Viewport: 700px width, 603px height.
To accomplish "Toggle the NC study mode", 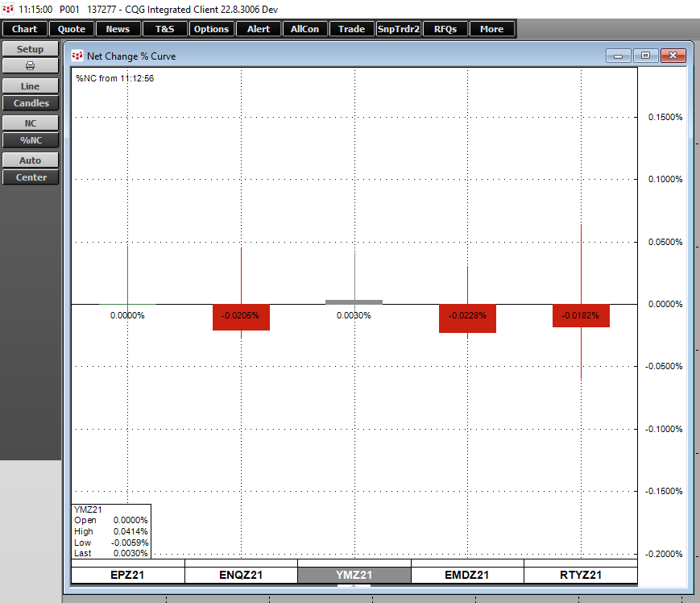I will pyautogui.click(x=30, y=123).
